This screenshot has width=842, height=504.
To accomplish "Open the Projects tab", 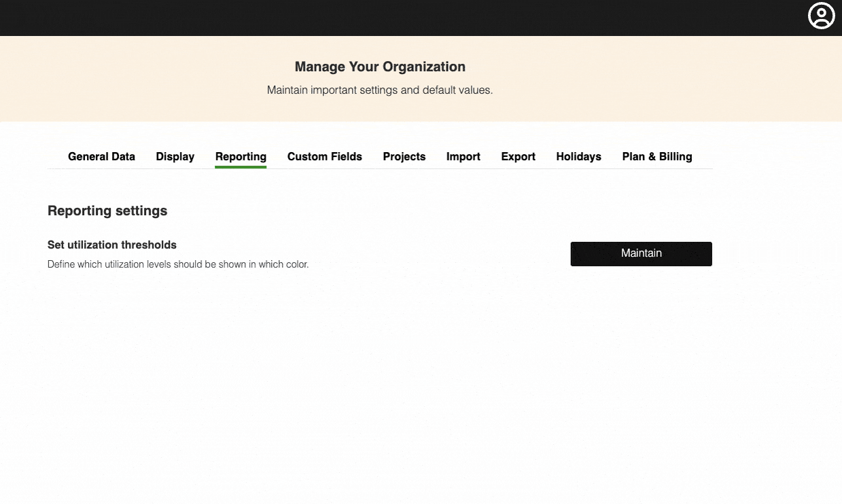I will pos(404,157).
